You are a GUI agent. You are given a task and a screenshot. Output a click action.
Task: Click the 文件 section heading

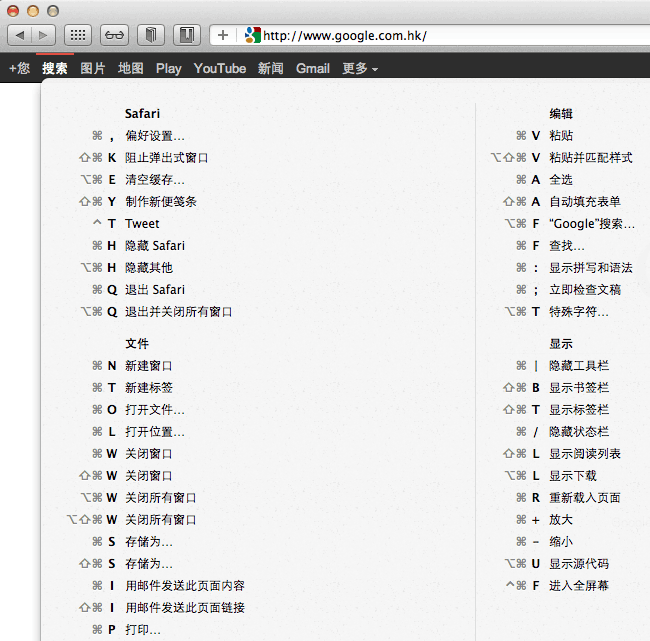click(x=137, y=344)
